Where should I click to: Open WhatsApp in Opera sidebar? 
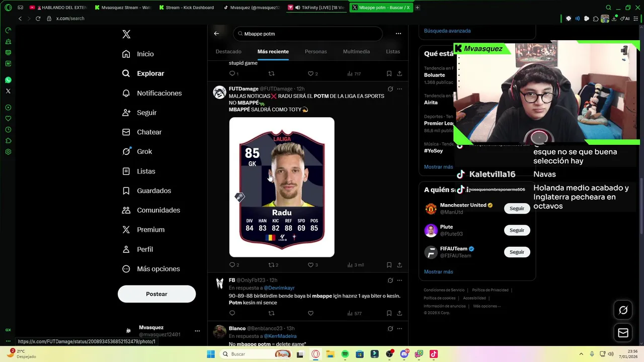pos(8,80)
